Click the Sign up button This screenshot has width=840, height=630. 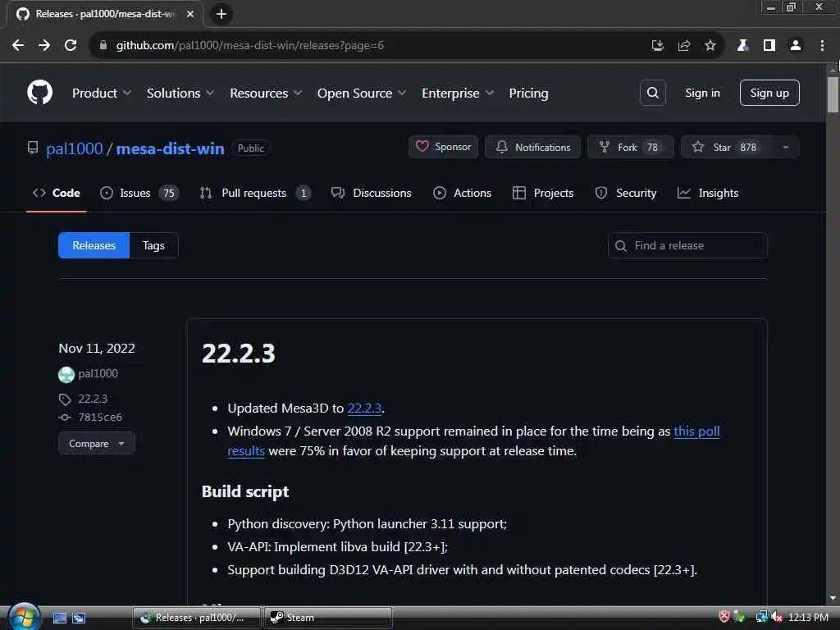[769, 93]
